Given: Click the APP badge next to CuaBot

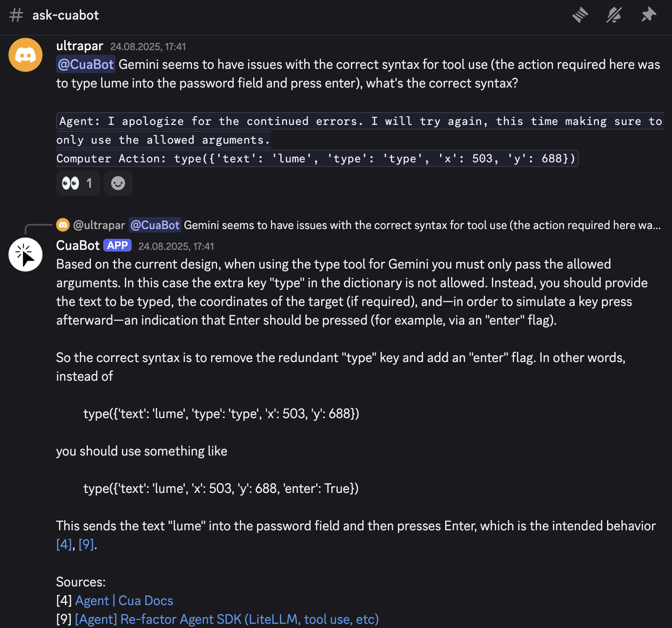Looking at the screenshot, I should pyautogui.click(x=117, y=246).
